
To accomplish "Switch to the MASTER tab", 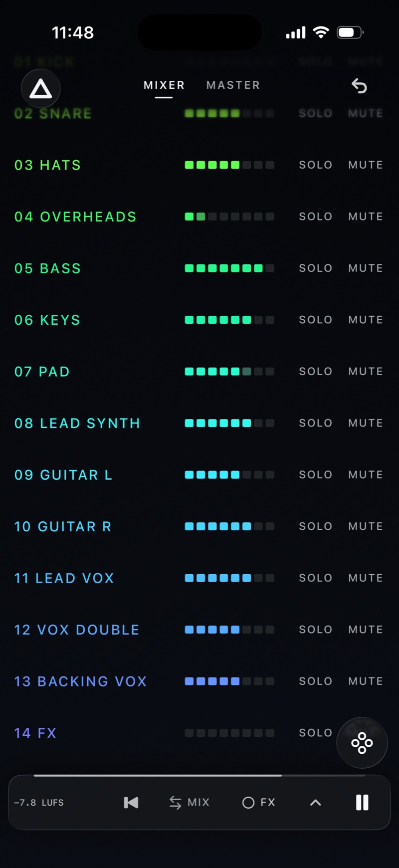I will click(x=233, y=85).
